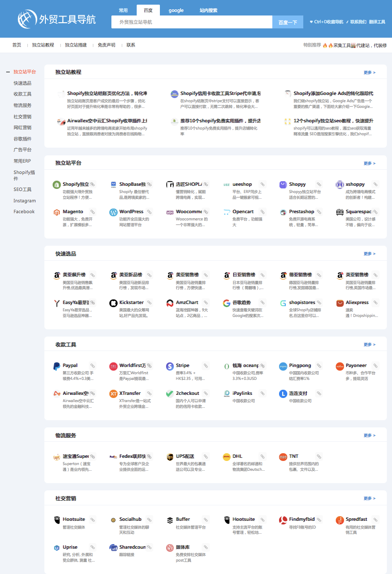Select 快速选品 in left sidebar
This screenshot has height=574, width=392.
coord(22,83)
